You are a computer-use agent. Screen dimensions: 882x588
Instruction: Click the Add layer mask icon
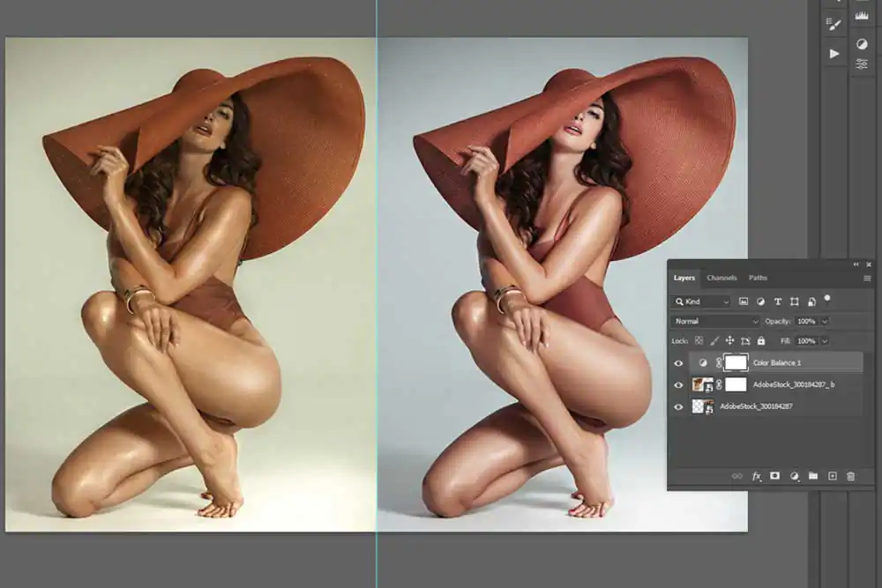[775, 476]
